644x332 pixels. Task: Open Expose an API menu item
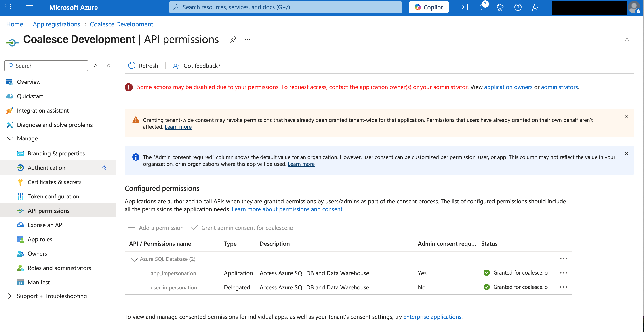click(45, 225)
